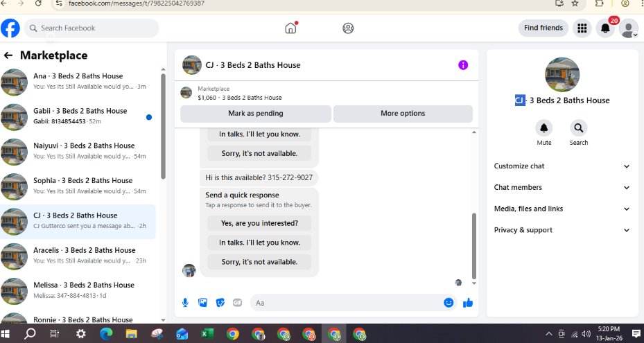644x343 pixels.
Task: Open Sophia 3 Beds 2 Baths conversation
Action: [x=78, y=186]
